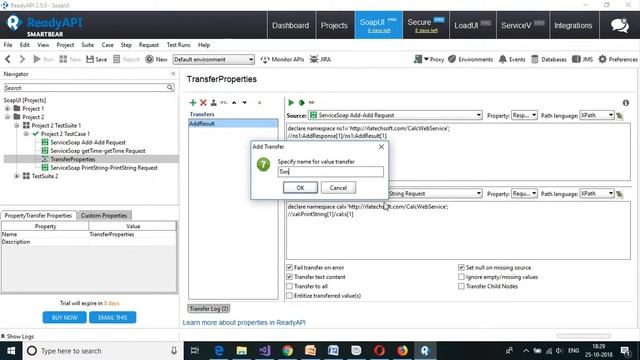Open the Source step dropdown
This screenshot has width=640, height=360.
[395, 116]
